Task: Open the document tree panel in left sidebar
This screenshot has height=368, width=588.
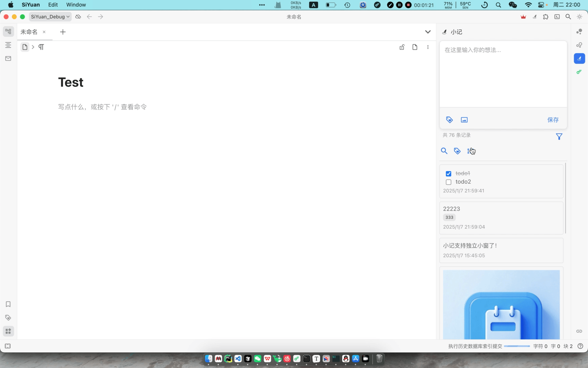Action: click(x=8, y=31)
